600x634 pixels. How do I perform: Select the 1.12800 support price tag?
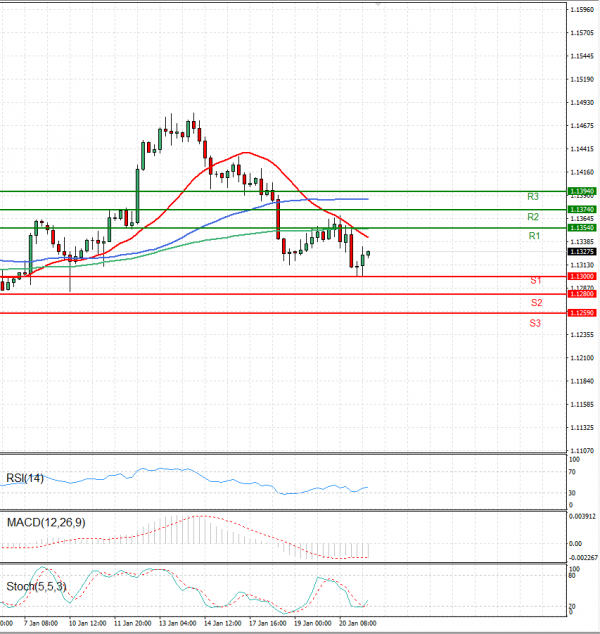(582, 294)
